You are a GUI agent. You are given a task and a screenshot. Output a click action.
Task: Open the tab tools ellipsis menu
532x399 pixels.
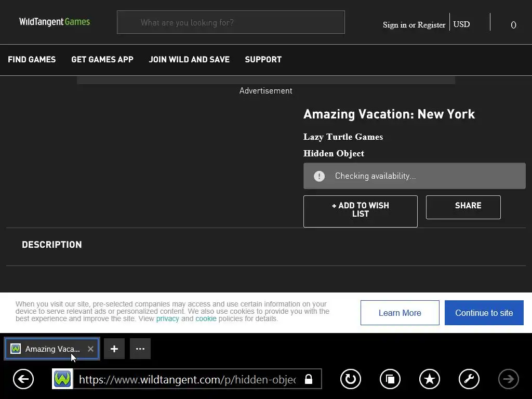[140, 349]
